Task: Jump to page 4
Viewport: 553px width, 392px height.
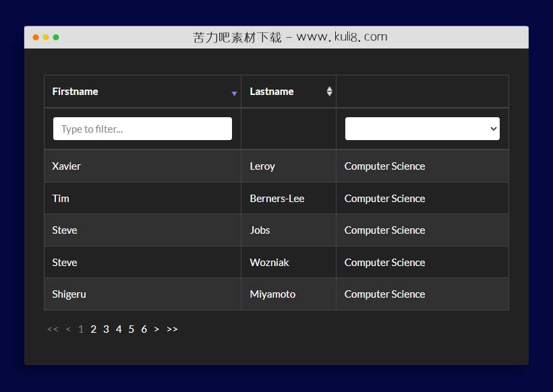Action: 119,329
